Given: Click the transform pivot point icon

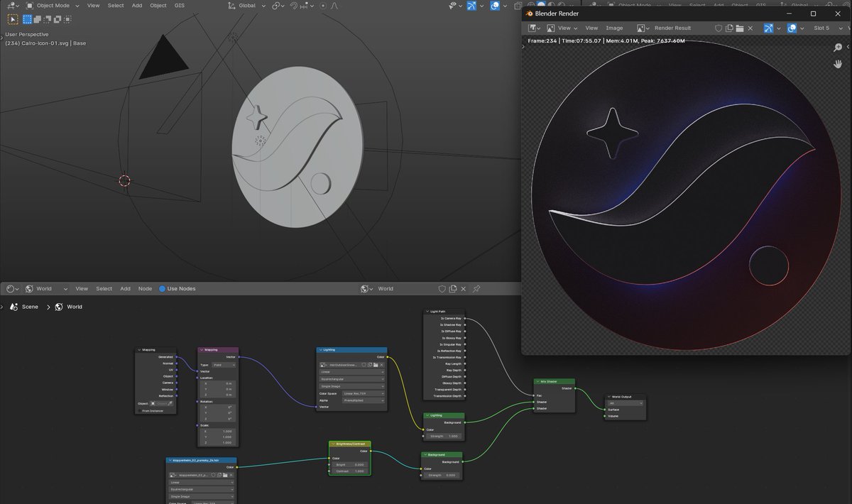Looking at the screenshot, I should pyautogui.click(x=277, y=6).
